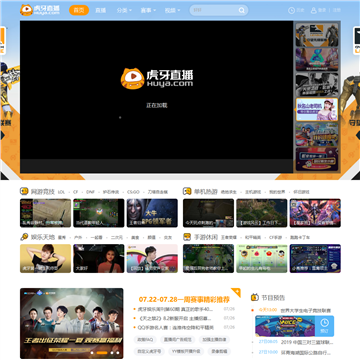Viewport: 360px width, 360px height.
Task: Open the schedule preview banner image
Action: [285, 326]
